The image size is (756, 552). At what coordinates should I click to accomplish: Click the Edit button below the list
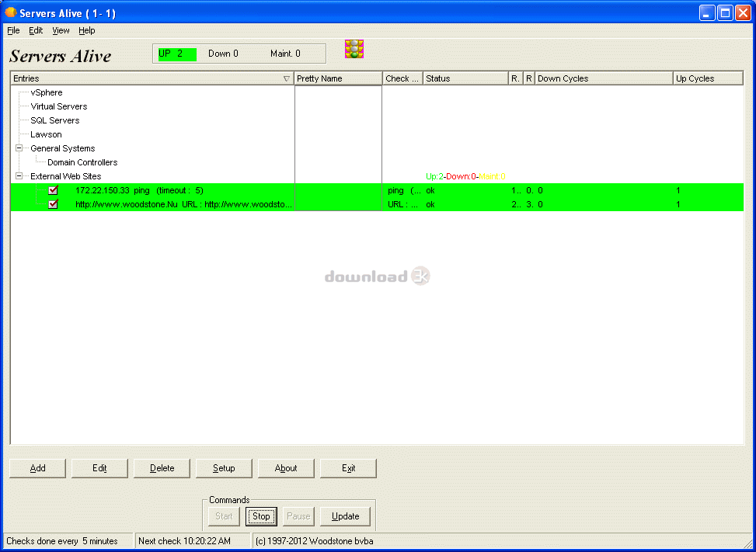click(x=99, y=468)
